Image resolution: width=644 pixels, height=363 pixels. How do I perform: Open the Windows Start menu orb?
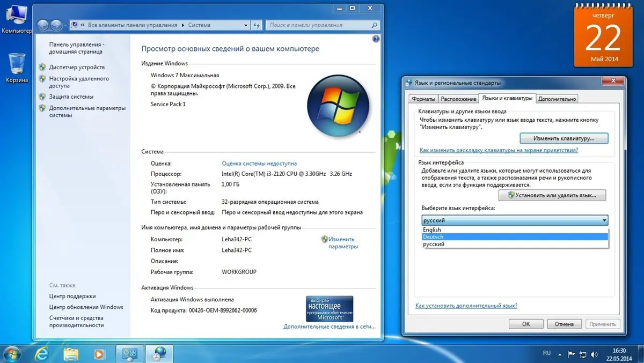[x=11, y=354]
